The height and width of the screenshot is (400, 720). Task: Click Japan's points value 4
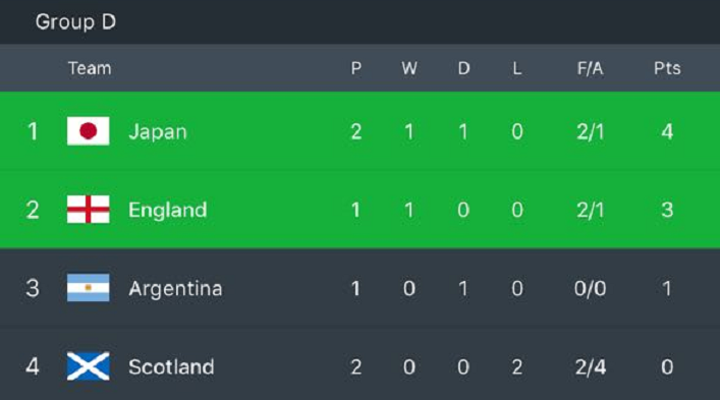click(667, 131)
